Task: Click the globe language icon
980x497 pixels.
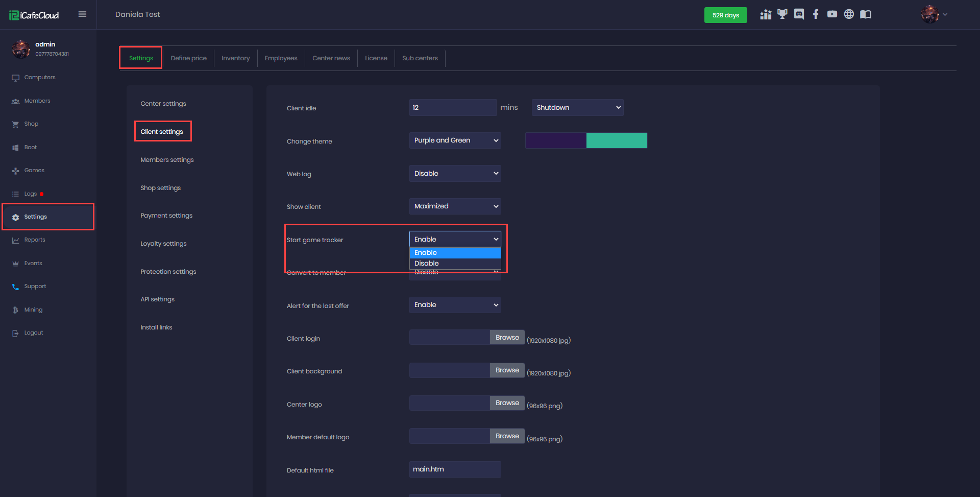Action: point(849,14)
